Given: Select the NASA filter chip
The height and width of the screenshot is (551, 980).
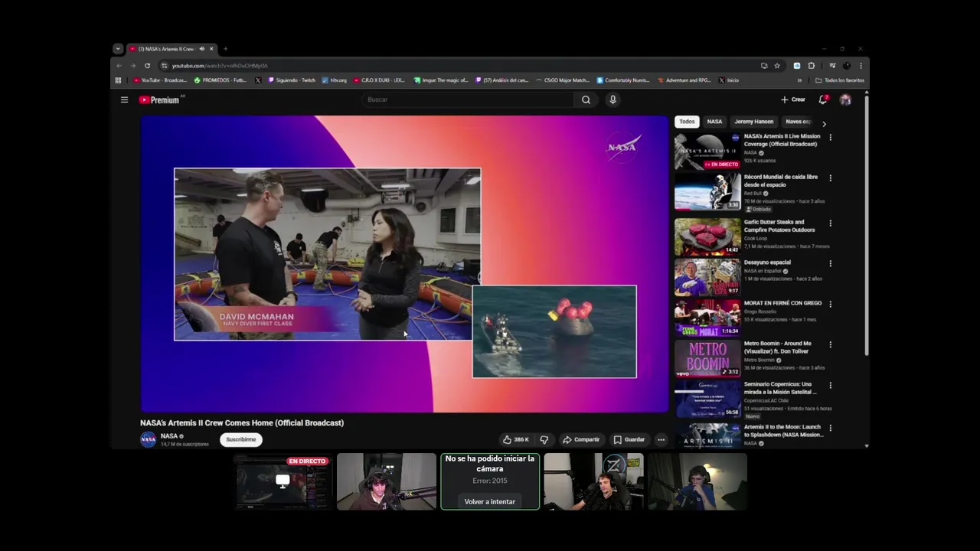Looking at the screenshot, I should (714, 122).
